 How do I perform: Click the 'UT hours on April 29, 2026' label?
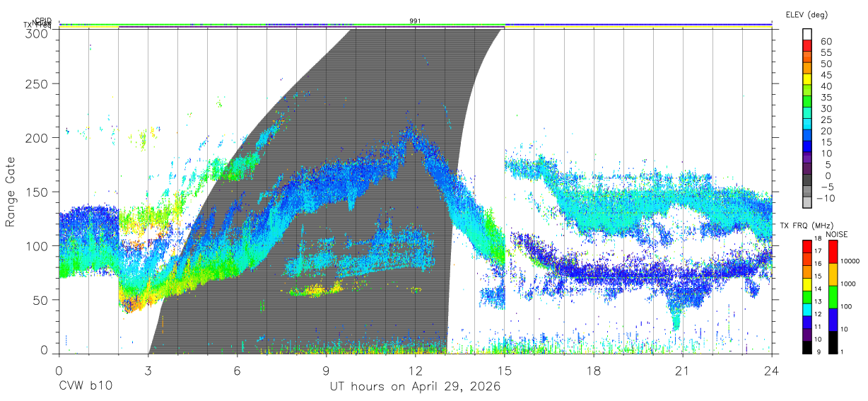click(x=415, y=387)
